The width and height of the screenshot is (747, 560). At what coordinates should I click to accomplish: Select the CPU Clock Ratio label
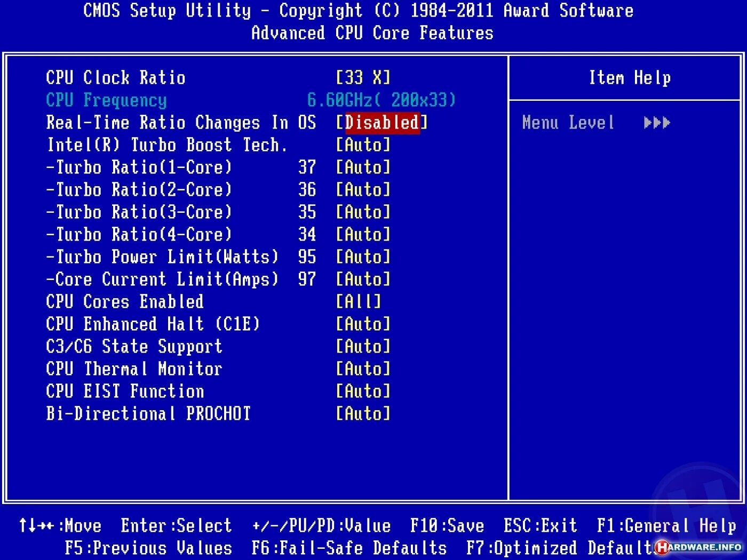(116, 78)
